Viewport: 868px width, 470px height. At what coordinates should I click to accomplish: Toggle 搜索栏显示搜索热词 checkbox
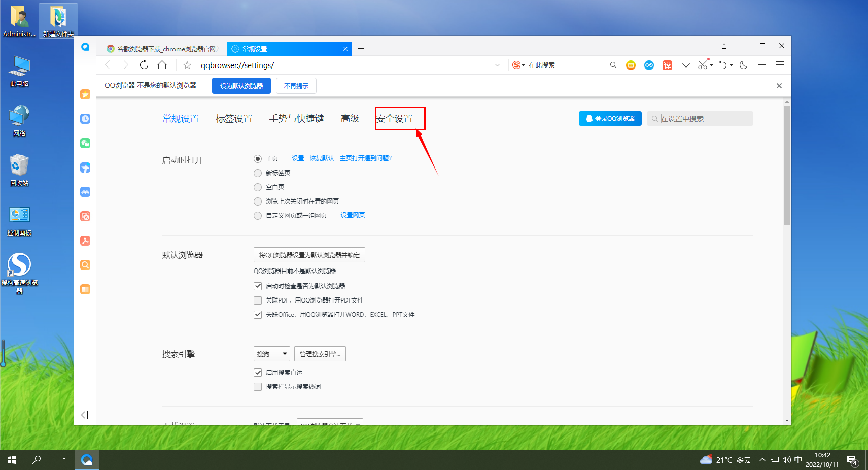point(258,387)
